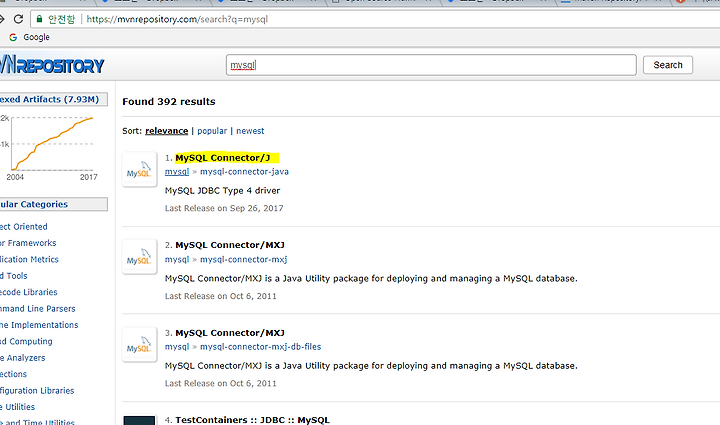This screenshot has height=425, width=720.
Task: Open the Code Analyzers category
Action: (x=22, y=358)
